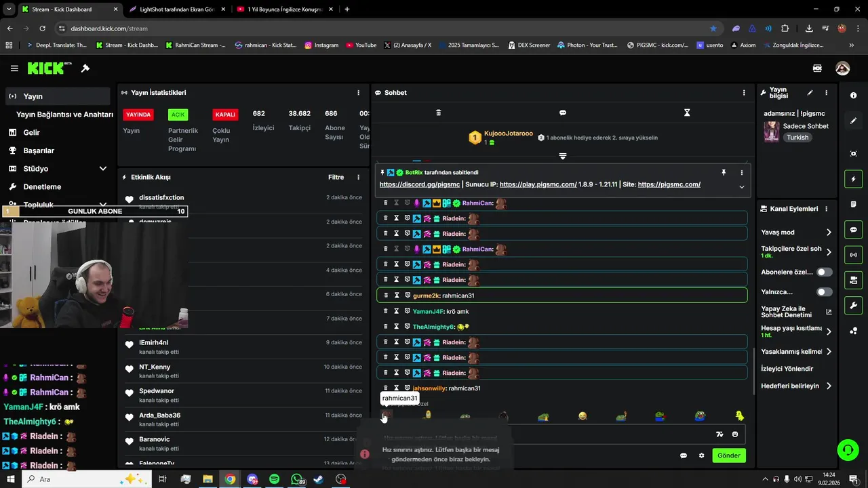868x488 pixels.
Task: Click the screen capture icon in right sidebar
Action: click(x=853, y=154)
